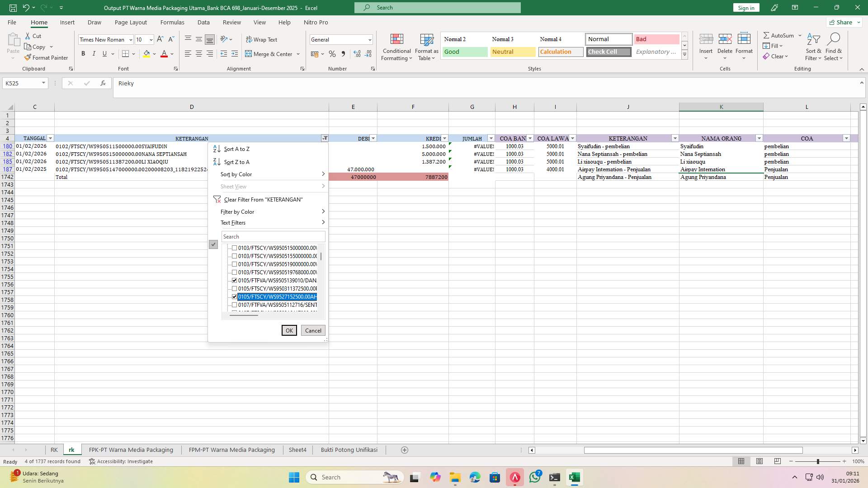Open Sort & Filter options
The width and height of the screenshot is (868, 488).
[813, 47]
